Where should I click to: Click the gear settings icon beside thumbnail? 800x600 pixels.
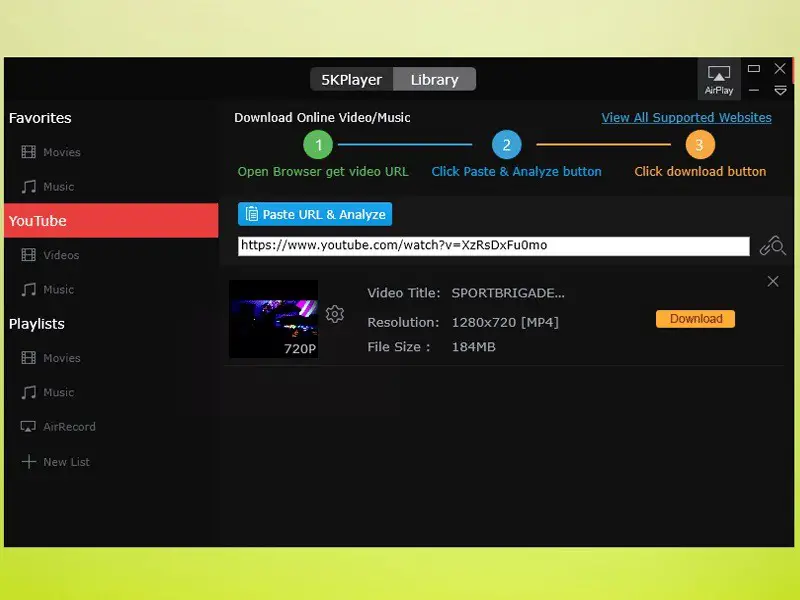pos(335,314)
